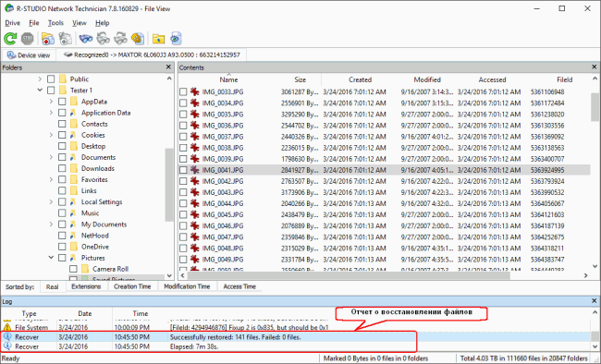Click the green Refresh toolbar icon
This screenshot has height=364, width=601.
tap(10, 38)
